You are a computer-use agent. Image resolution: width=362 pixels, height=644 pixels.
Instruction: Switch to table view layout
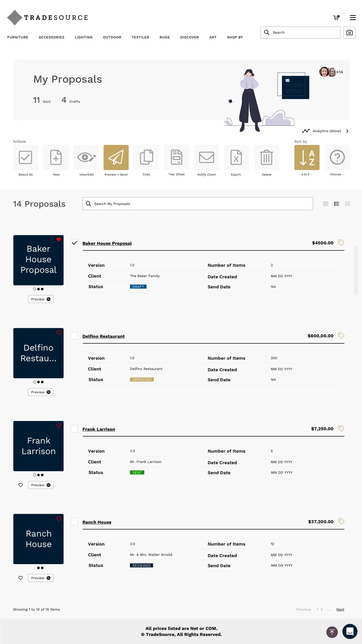(325, 204)
